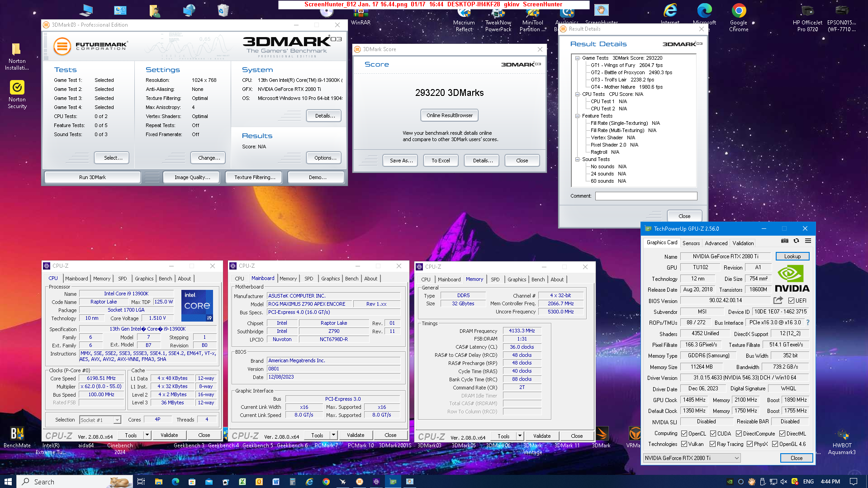Open This PC desktop icon
The height and width of the screenshot is (488, 868).
pos(86,10)
